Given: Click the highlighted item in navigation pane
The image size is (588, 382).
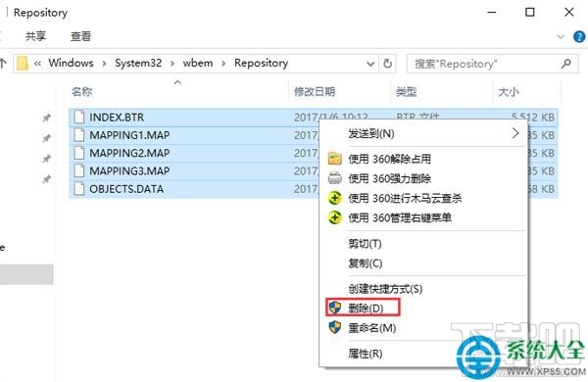Looking at the screenshot, I should pos(26,274).
